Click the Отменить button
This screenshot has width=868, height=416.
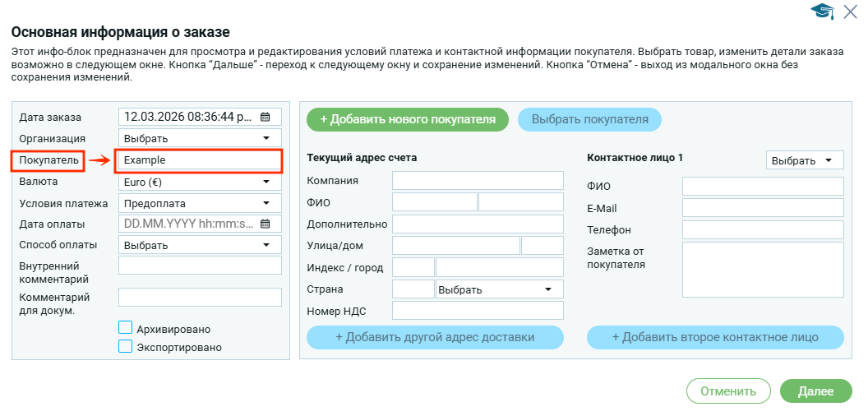click(x=727, y=392)
